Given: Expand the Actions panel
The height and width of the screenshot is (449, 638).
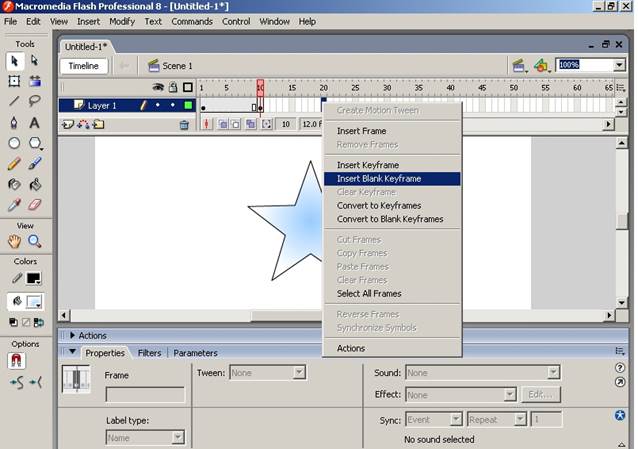Looking at the screenshot, I should click(72, 335).
